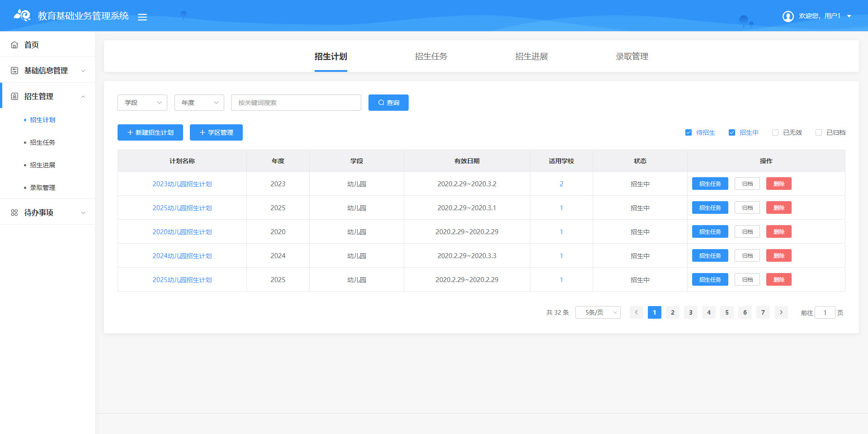Click the 教育基础业务管理系统 title
868x434 pixels.
pyautogui.click(x=83, y=16)
